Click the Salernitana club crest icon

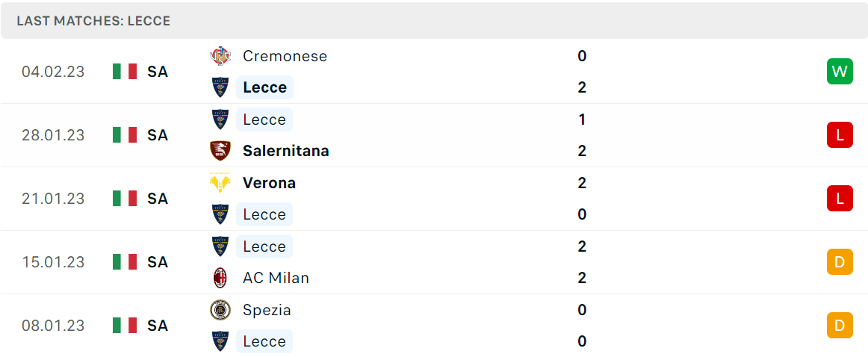220,151
